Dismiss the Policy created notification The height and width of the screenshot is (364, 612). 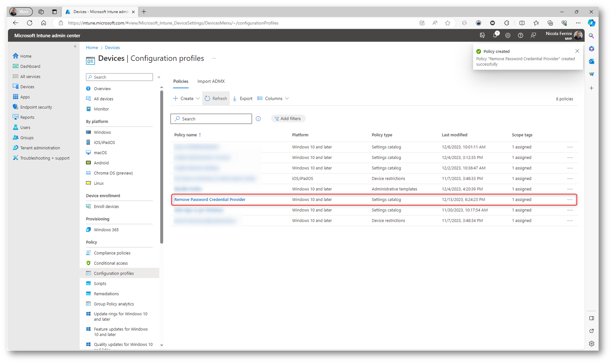tap(577, 51)
